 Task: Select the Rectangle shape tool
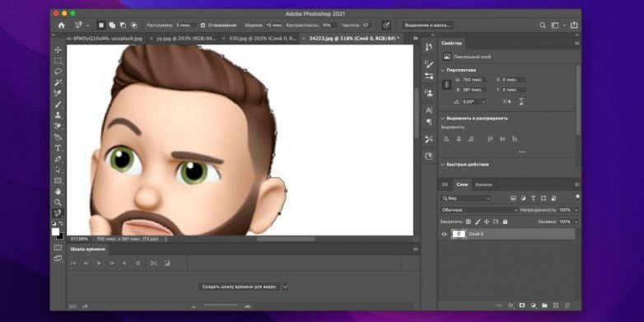point(58,180)
